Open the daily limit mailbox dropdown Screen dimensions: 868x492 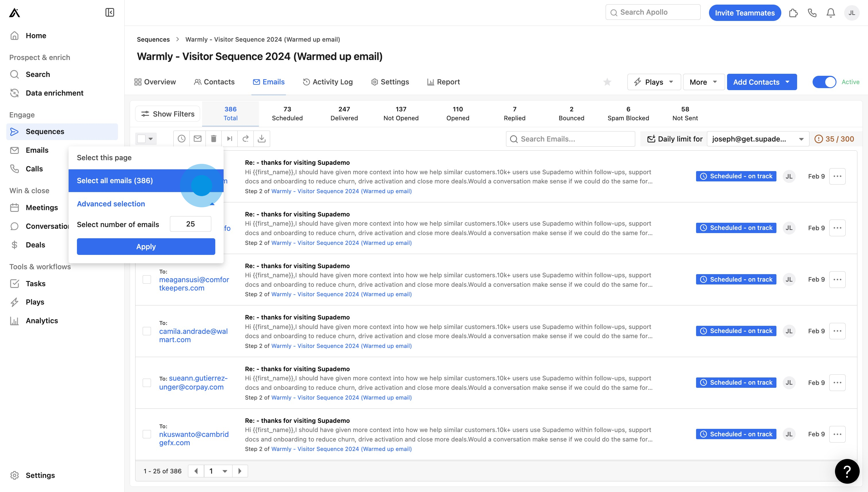click(x=757, y=139)
